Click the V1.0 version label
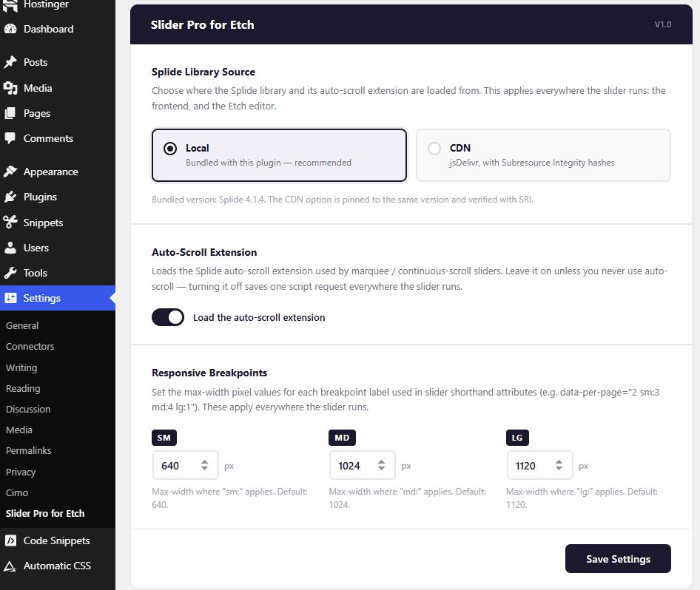Image resolution: width=700 pixels, height=590 pixels. 663,24
